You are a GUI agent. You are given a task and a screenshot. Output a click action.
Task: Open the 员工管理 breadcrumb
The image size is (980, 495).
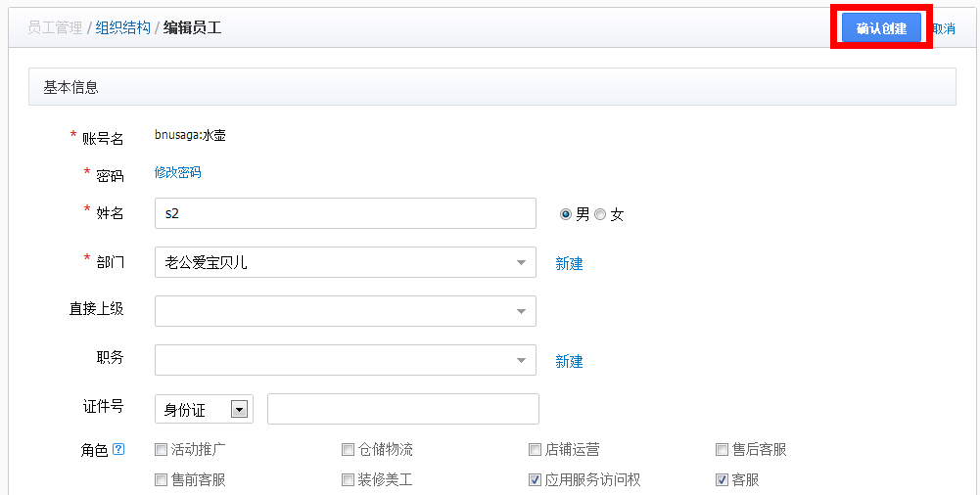55,28
